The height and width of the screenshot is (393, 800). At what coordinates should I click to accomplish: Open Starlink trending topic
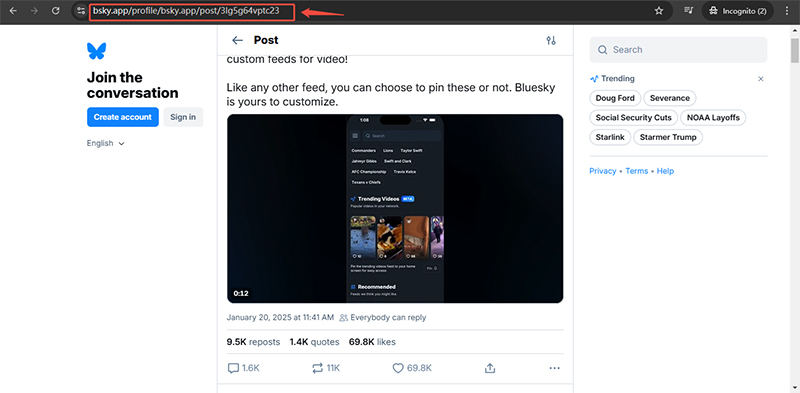click(x=610, y=138)
